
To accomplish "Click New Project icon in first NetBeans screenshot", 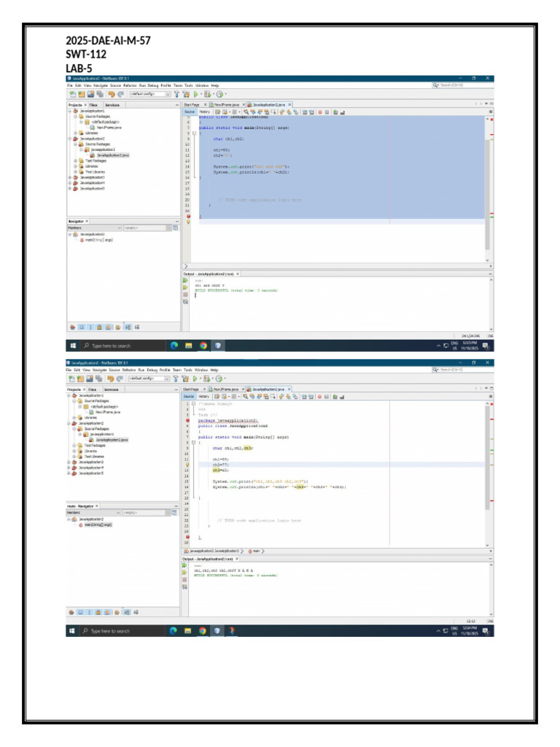I will coord(82,94).
